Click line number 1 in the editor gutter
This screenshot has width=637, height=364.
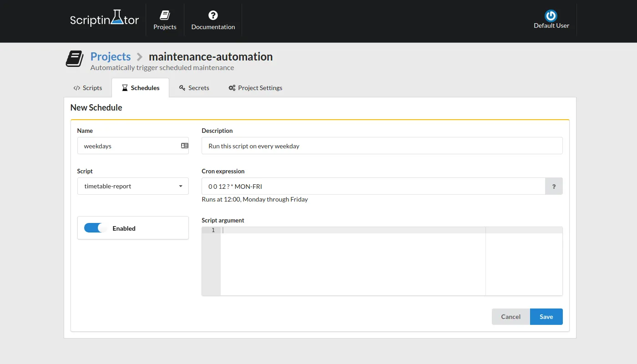pyautogui.click(x=213, y=230)
